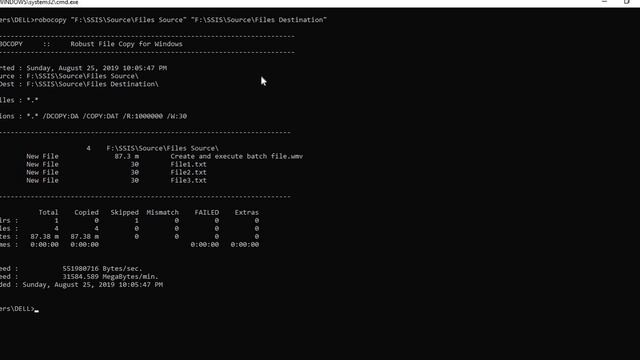Click the Copied Bytes value '87.38 m'
Viewport: 640px width, 360px height.
pyautogui.click(x=84, y=236)
